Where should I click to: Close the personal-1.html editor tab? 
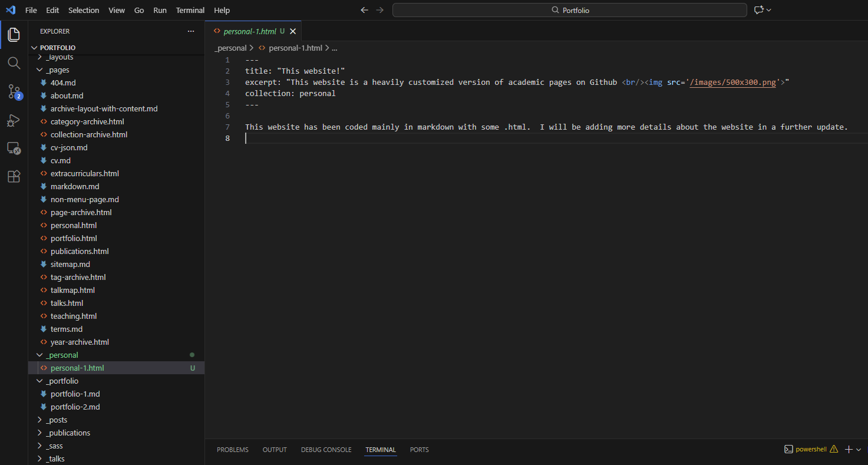[x=293, y=31]
